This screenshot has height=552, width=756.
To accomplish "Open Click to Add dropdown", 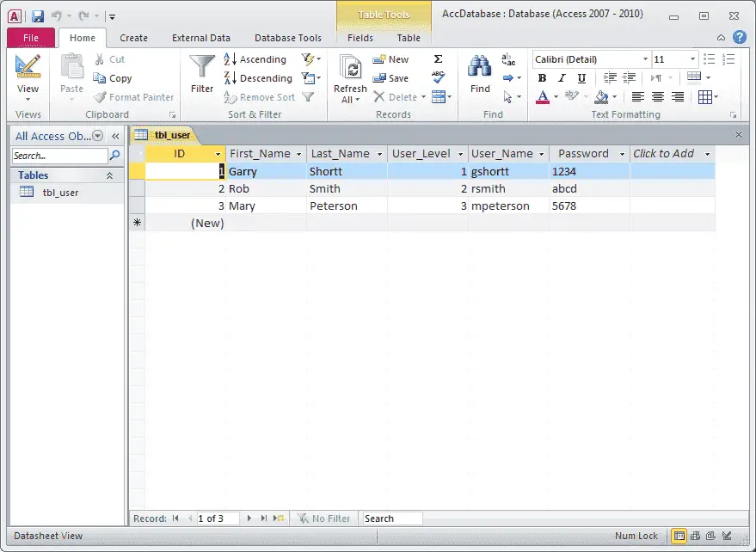I will [x=707, y=154].
